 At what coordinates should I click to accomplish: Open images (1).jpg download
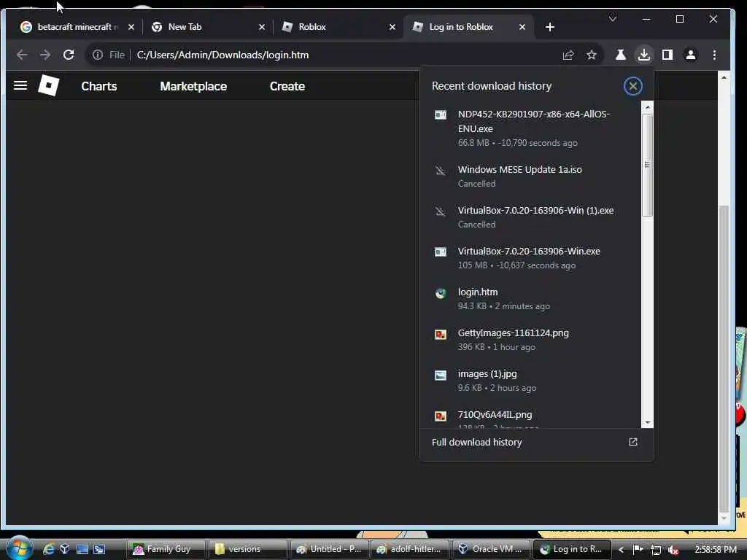pos(531,381)
